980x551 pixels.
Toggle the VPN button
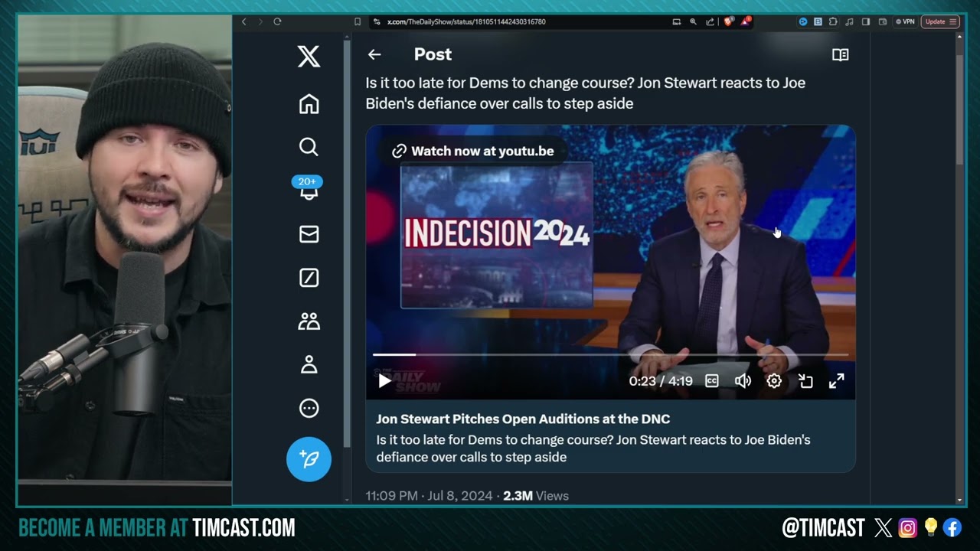click(x=905, y=21)
